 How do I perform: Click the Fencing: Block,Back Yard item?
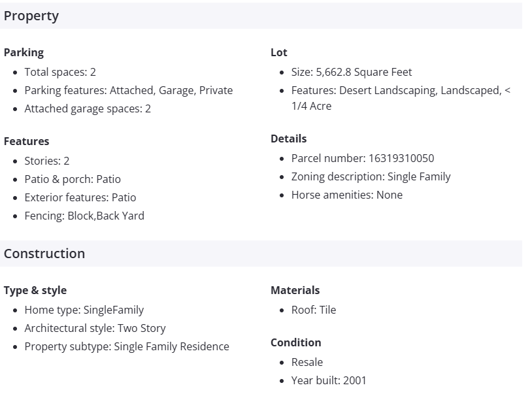click(84, 216)
